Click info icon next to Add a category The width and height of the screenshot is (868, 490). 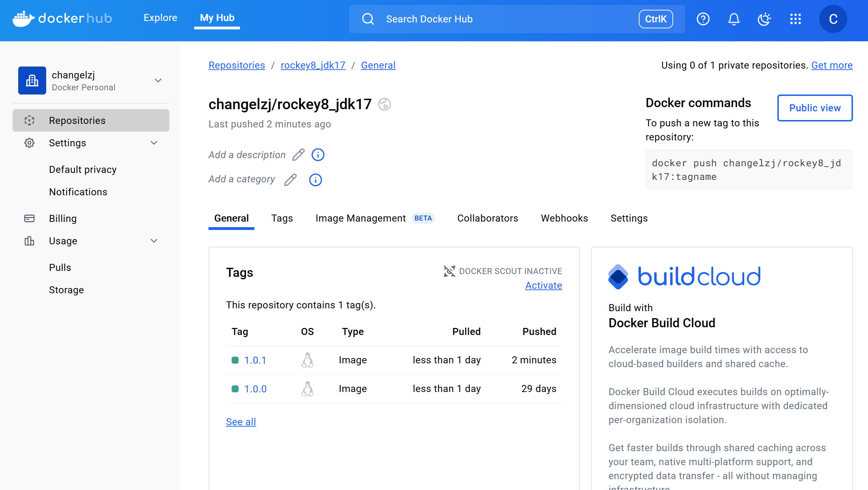click(316, 180)
